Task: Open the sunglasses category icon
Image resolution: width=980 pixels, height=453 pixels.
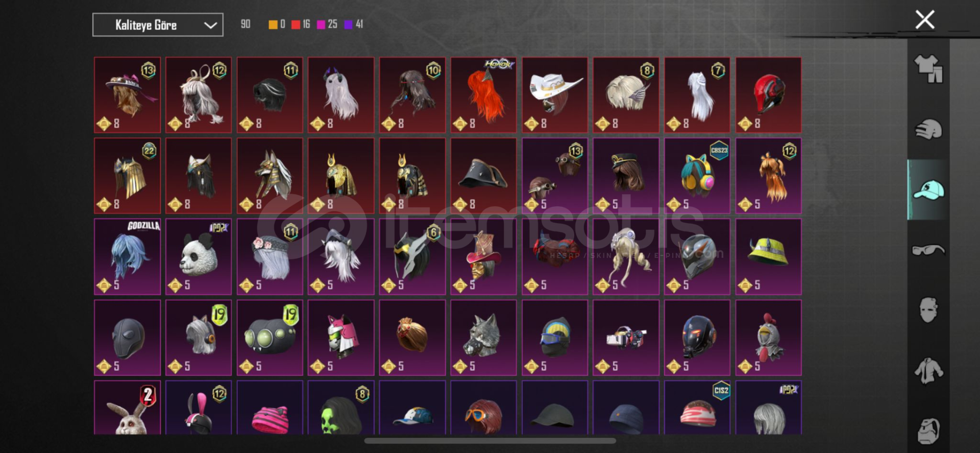Action: tap(928, 250)
